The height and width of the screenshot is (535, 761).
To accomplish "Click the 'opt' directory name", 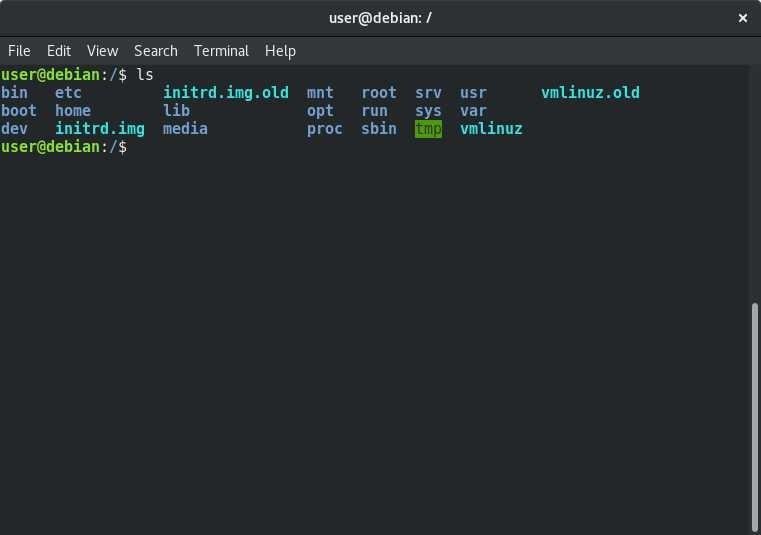I will pos(320,111).
